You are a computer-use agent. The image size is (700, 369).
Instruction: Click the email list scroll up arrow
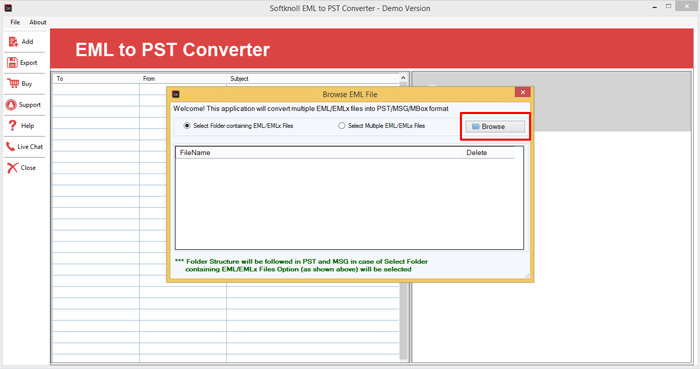403,78
